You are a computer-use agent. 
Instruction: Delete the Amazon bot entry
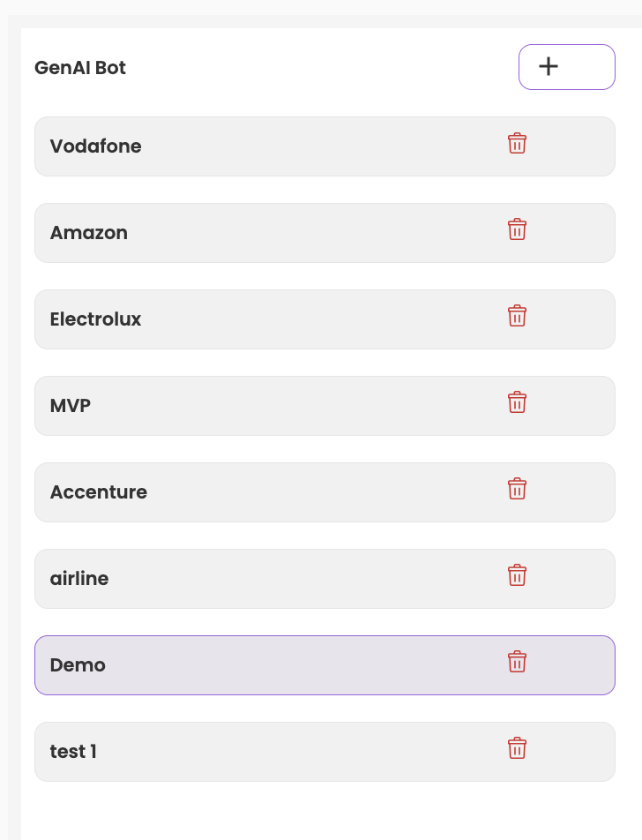(x=517, y=230)
